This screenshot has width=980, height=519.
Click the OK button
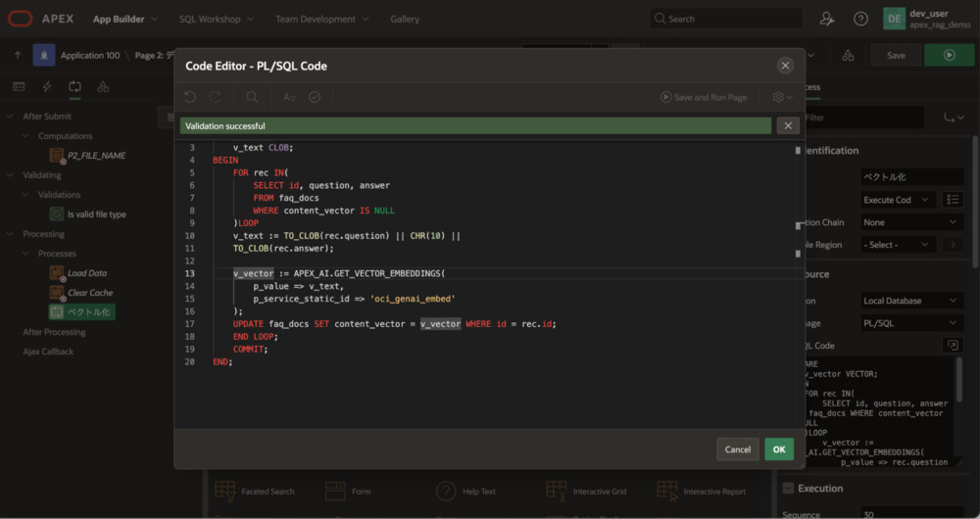[778, 449]
